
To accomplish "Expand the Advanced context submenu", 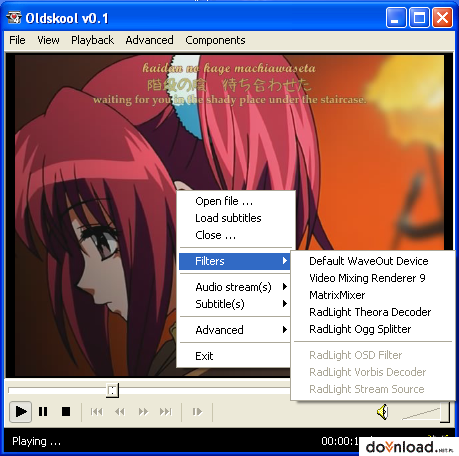I will tap(234, 330).
